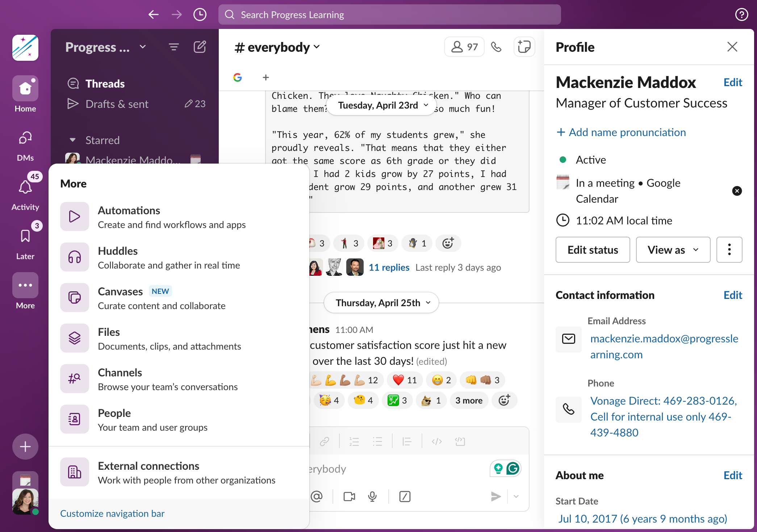757x532 pixels.
Task: Show 3 more reactions
Action: click(469, 400)
